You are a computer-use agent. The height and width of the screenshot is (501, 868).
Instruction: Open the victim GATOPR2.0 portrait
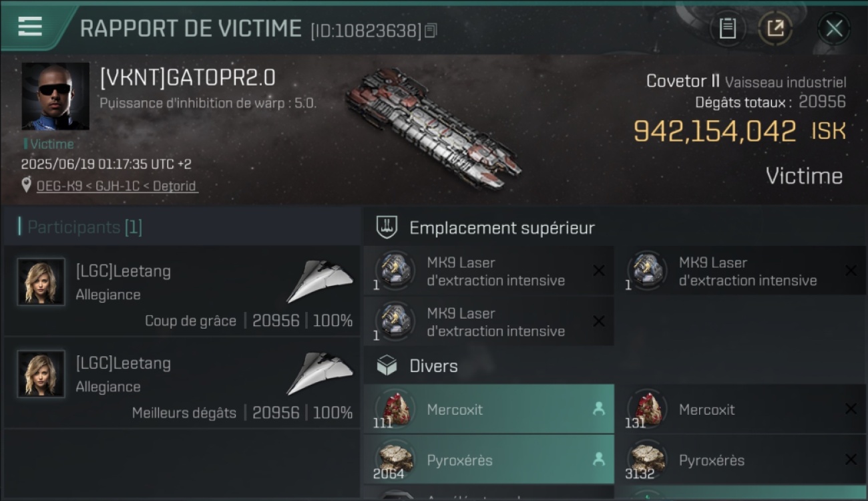pos(55,96)
